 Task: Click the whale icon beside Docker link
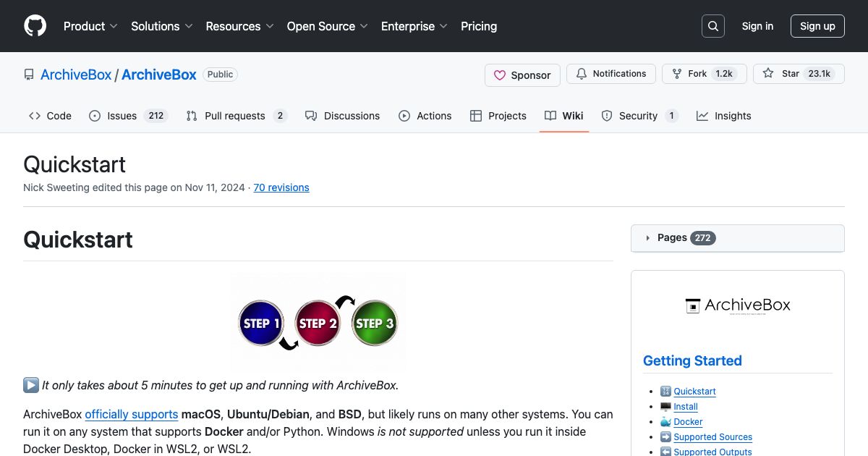click(666, 421)
